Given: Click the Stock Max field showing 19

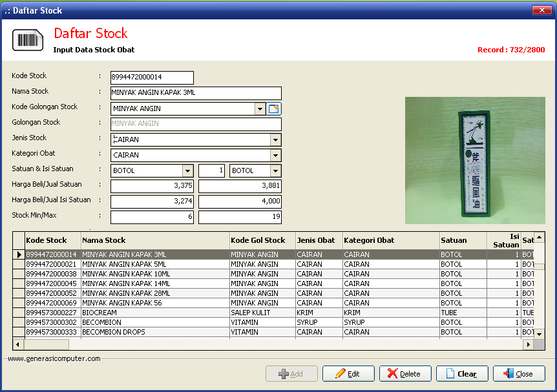Looking at the screenshot, I should pyautogui.click(x=240, y=218).
